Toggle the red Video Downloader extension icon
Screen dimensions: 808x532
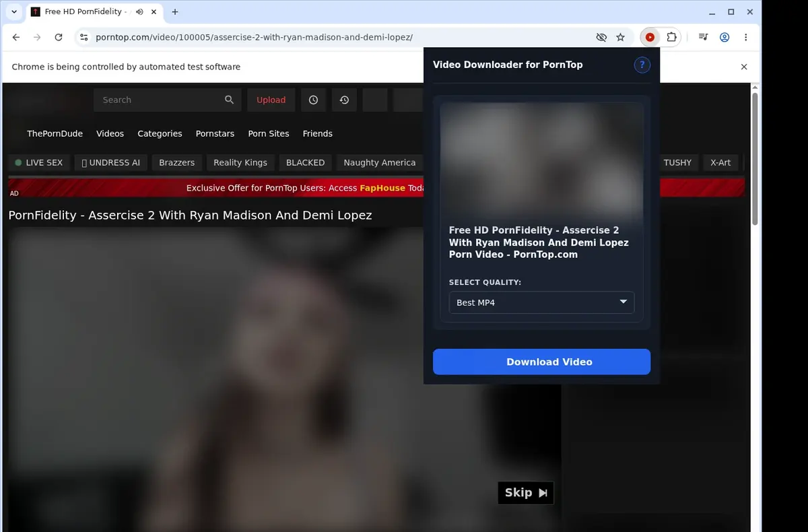650,38
